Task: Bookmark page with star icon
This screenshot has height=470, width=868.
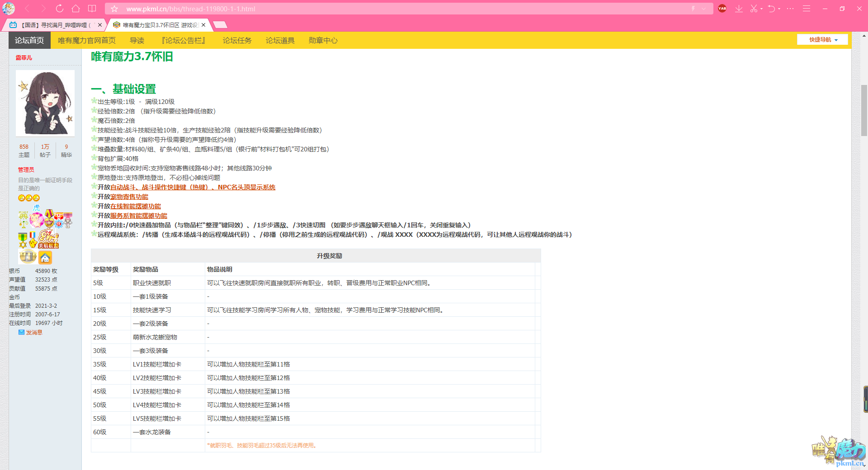Action: [114, 9]
